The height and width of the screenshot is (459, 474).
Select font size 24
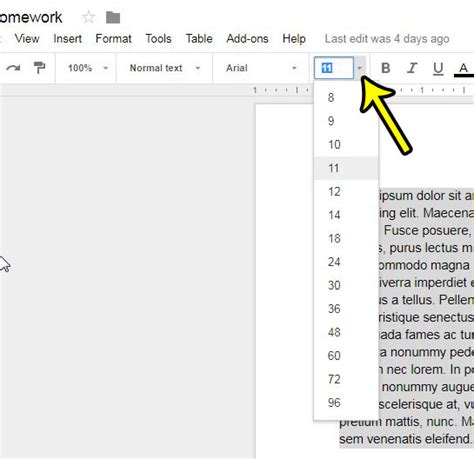[346, 262]
